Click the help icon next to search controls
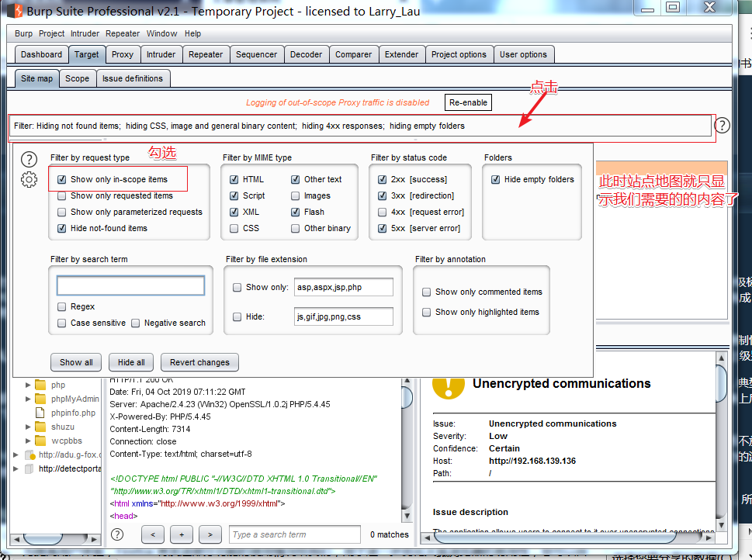This screenshot has height=560, width=752. tap(117, 534)
